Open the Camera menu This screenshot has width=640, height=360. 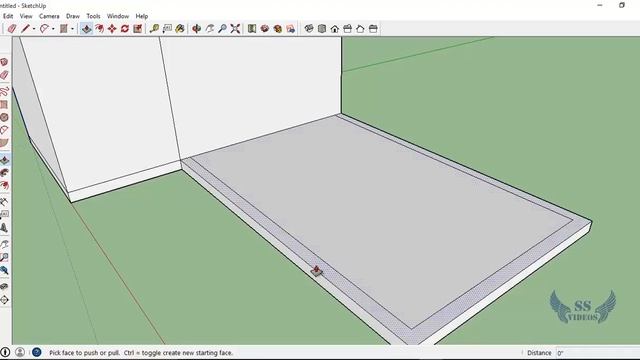tap(49, 16)
